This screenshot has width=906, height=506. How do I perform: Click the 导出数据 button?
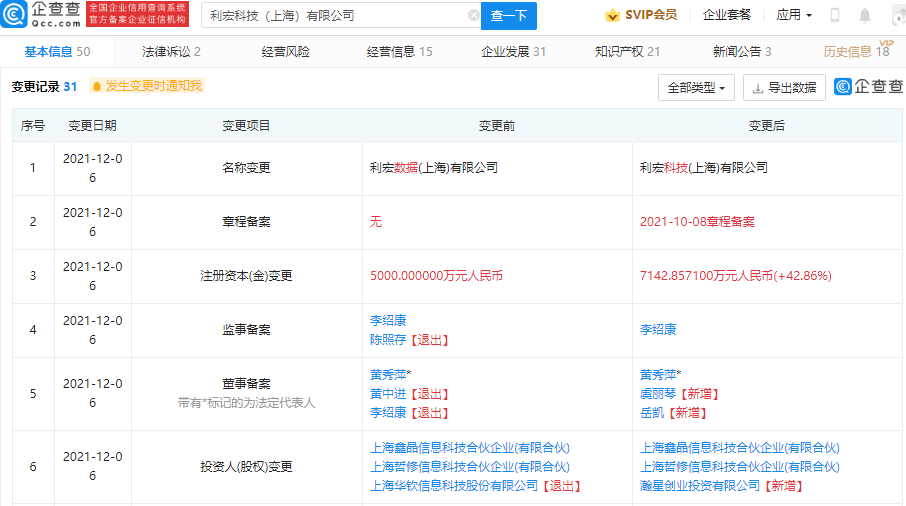pyautogui.click(x=784, y=88)
